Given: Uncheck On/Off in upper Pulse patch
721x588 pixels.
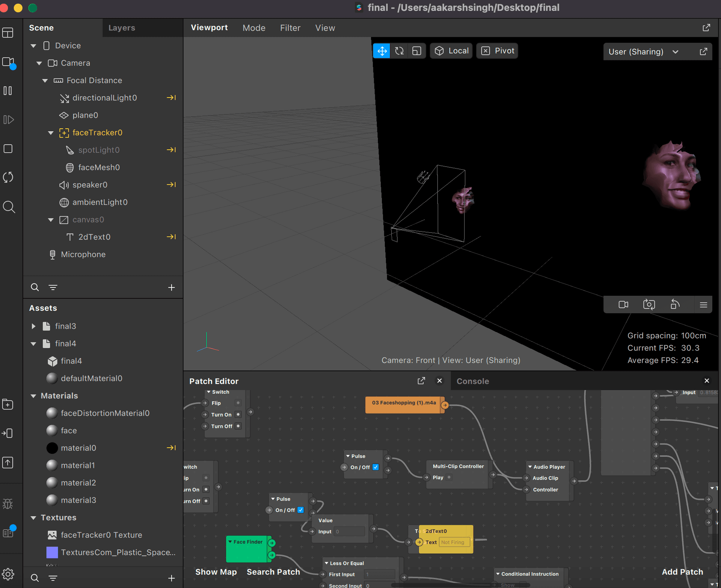Looking at the screenshot, I should coord(376,467).
